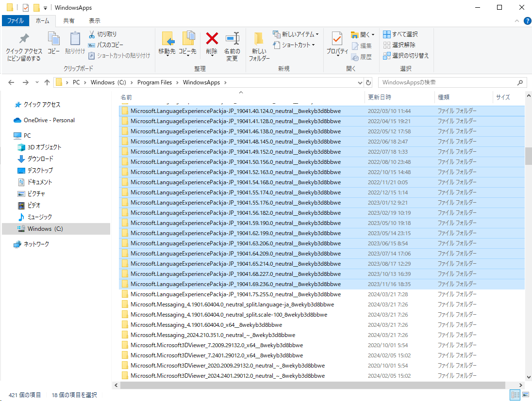Sort by 更新日時 (Date modified) column
Screen dimensions: 532x401
coord(380,97)
